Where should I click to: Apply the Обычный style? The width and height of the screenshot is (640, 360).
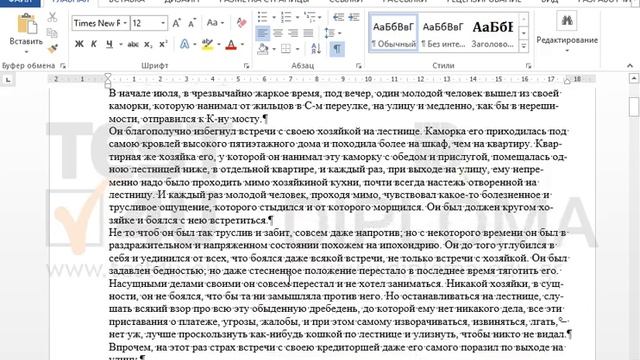tap(393, 33)
